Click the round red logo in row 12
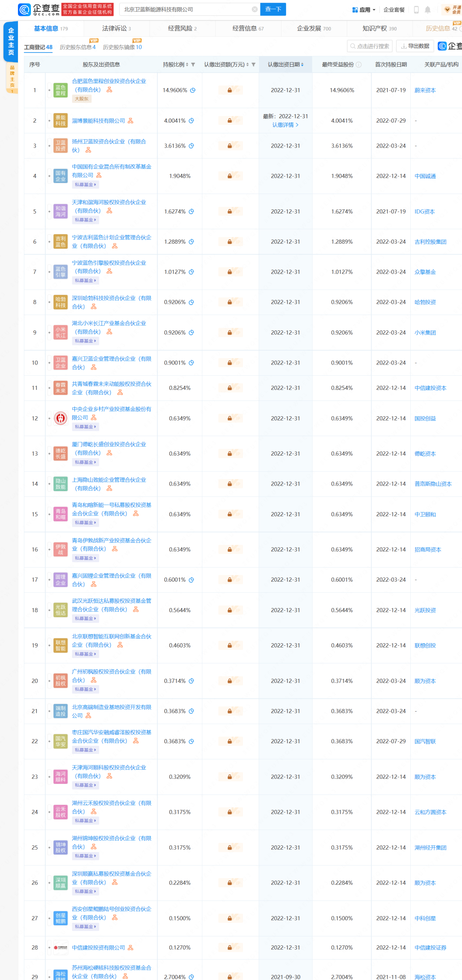The width and height of the screenshot is (462, 980). pos(60,418)
